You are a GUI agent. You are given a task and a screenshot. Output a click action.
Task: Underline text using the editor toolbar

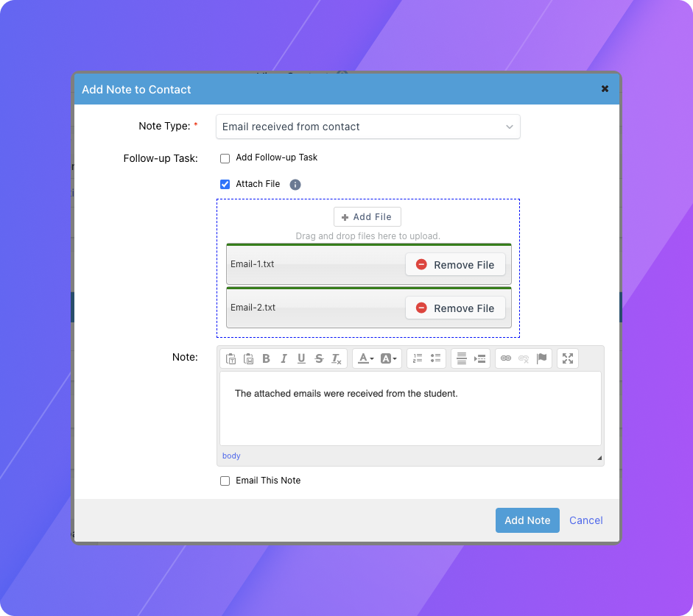point(301,358)
